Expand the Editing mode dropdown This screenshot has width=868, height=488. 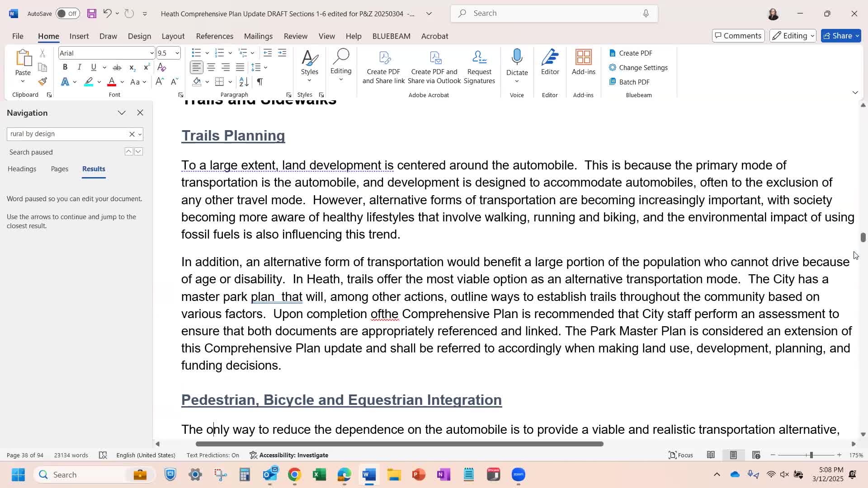click(793, 36)
